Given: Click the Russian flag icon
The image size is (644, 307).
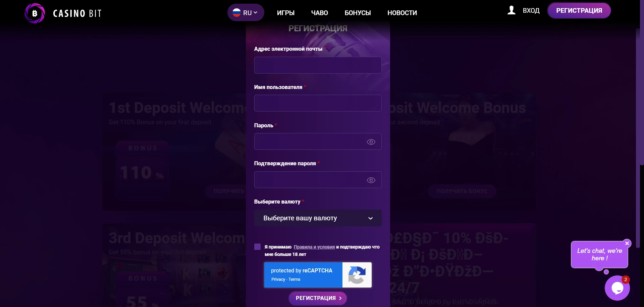Looking at the screenshot, I should coord(236,13).
